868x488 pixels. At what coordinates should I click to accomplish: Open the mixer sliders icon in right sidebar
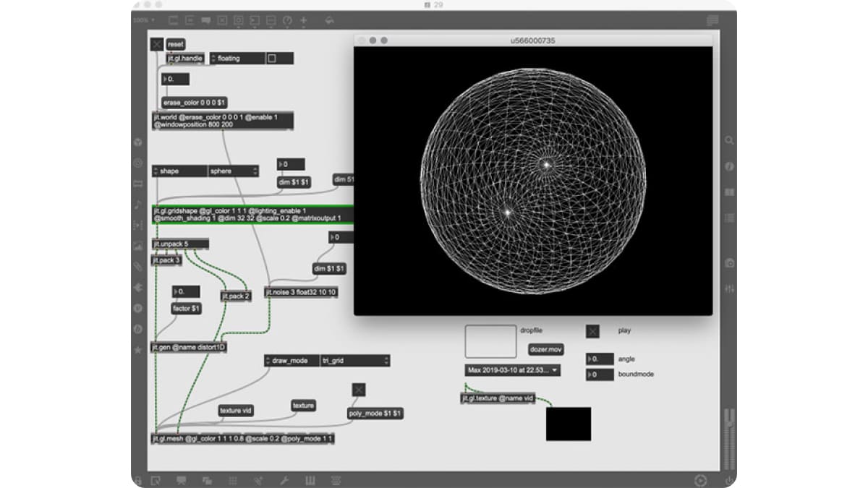click(729, 288)
